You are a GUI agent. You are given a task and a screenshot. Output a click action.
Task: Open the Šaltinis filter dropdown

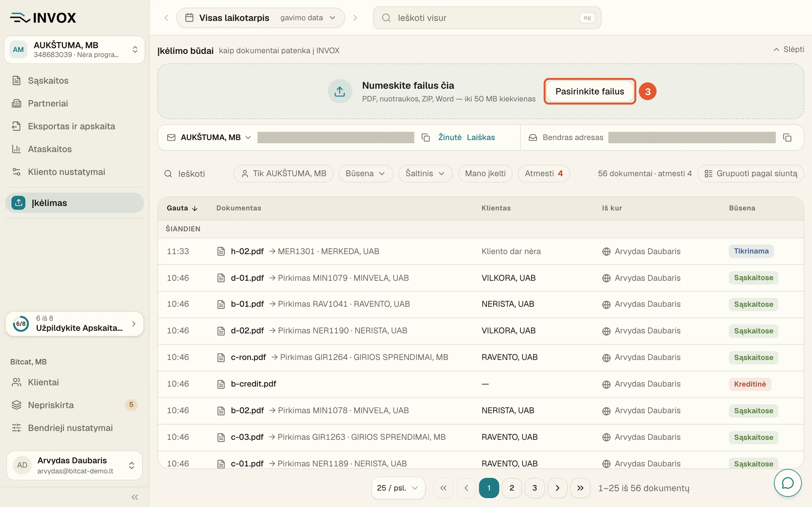click(425, 173)
